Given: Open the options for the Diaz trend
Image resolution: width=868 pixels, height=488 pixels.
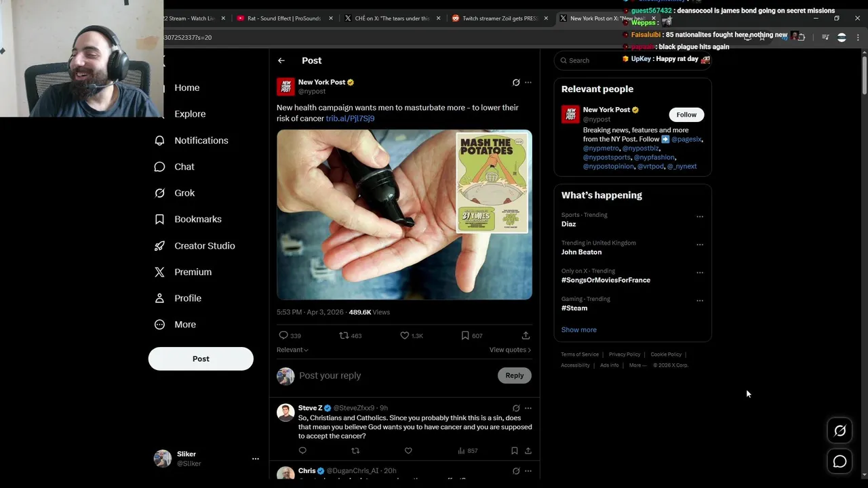Looking at the screenshot, I should [700, 217].
